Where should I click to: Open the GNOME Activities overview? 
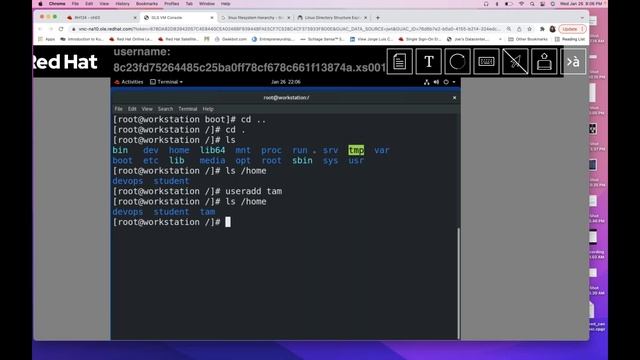coord(129,82)
